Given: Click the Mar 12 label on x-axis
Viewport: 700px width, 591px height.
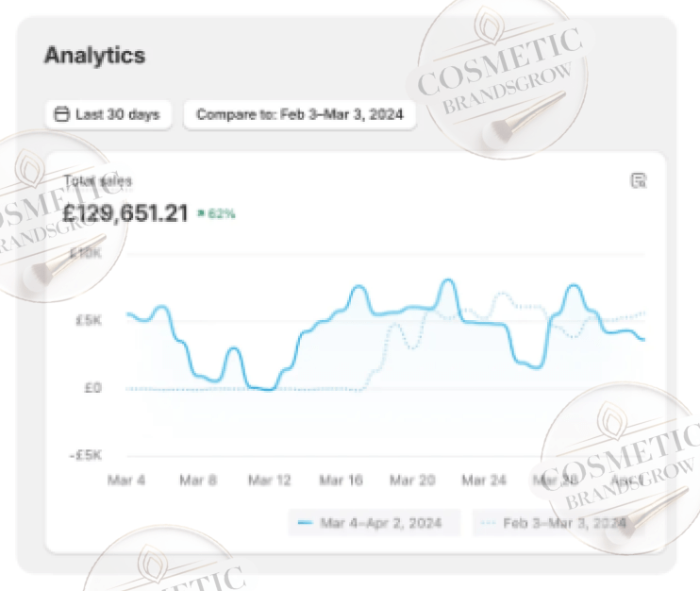Looking at the screenshot, I should [269, 480].
